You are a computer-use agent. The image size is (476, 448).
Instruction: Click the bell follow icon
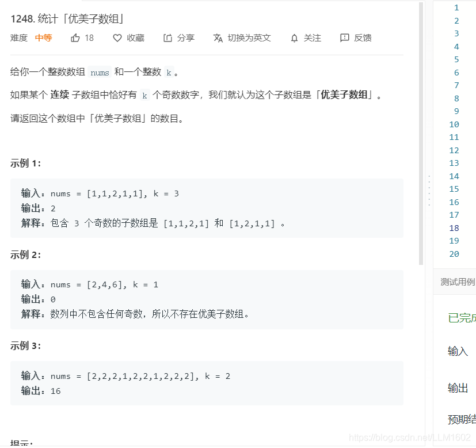pos(294,38)
